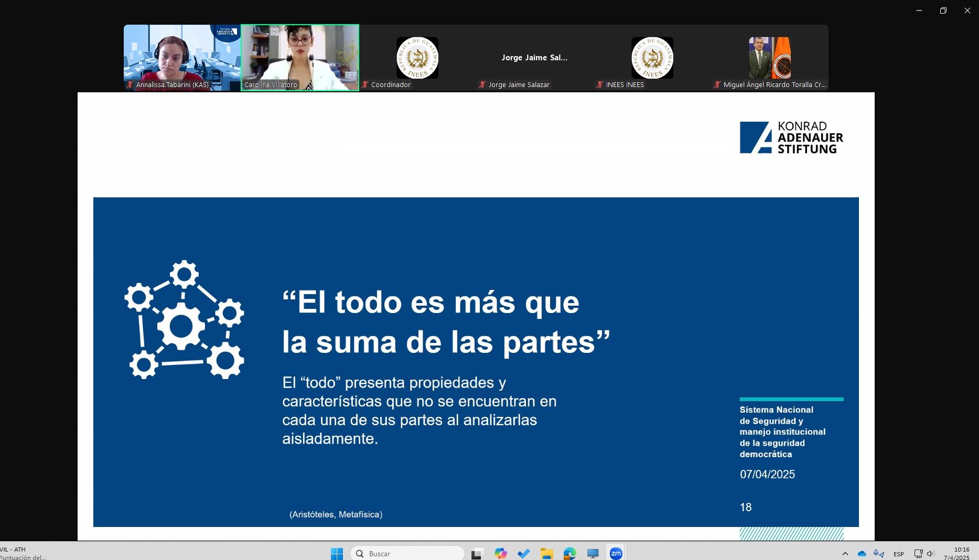Select the Coordinador participant tile
This screenshot has height=560, width=979.
point(417,58)
